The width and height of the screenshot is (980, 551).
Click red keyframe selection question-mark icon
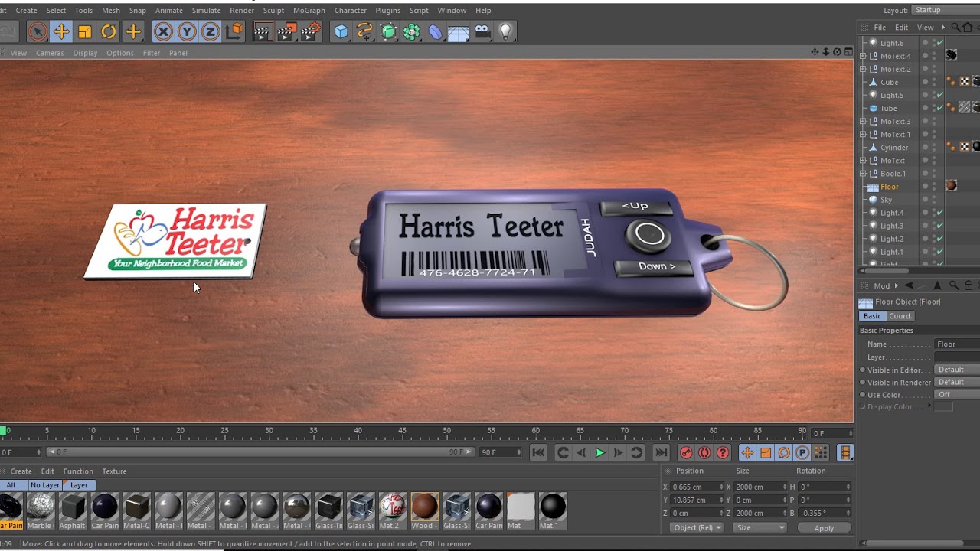(x=723, y=453)
